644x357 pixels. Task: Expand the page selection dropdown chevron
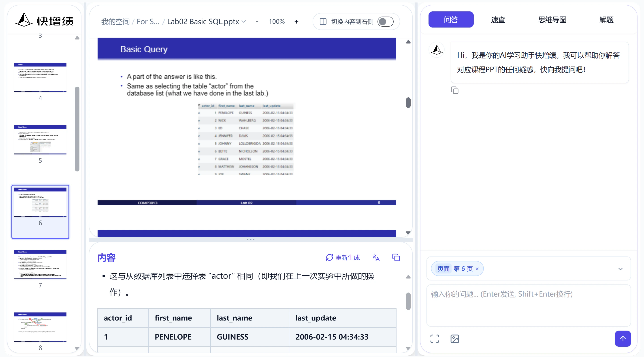point(620,269)
